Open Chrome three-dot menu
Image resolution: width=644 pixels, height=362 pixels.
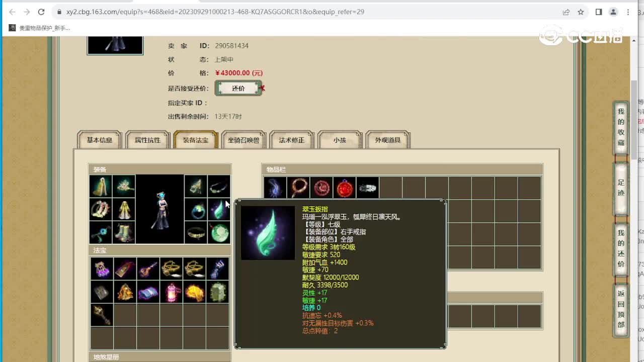coord(628,12)
